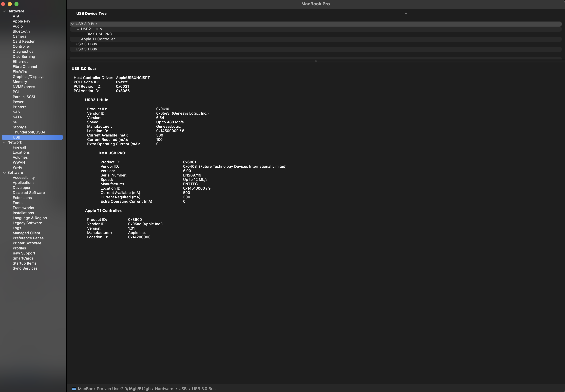Select the first USB 3.1 Bus row
The width and height of the screenshot is (565, 392).
pos(86,44)
